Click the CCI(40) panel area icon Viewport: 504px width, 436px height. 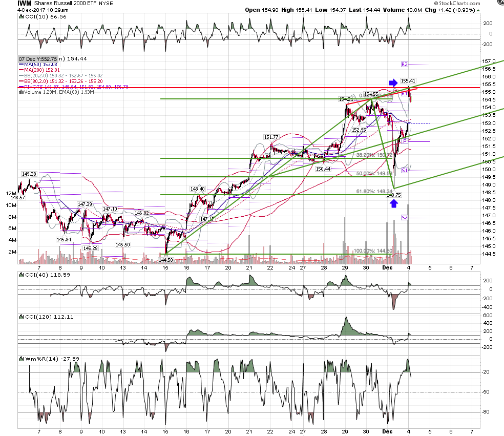point(21,275)
